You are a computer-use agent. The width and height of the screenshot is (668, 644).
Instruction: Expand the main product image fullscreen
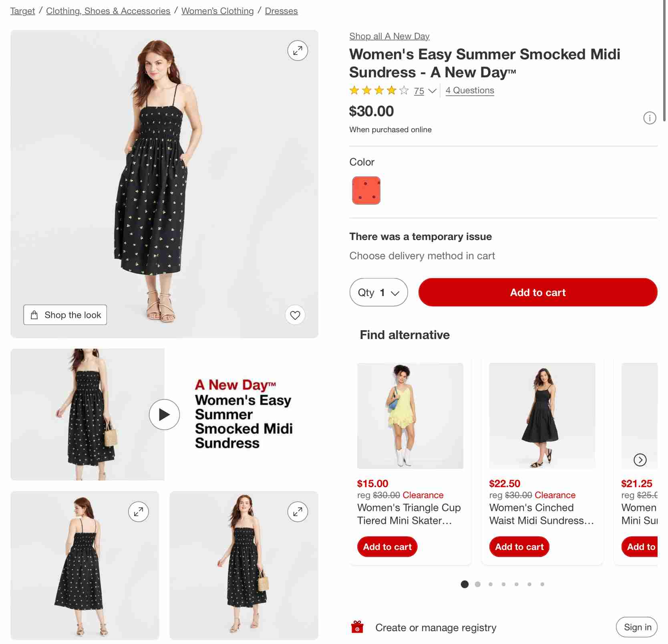coord(298,50)
